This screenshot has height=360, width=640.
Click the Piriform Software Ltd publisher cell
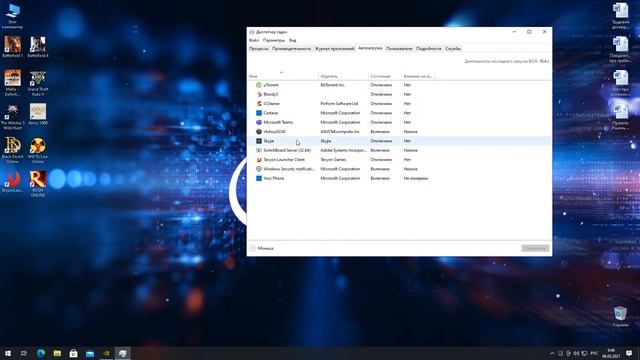(339, 104)
